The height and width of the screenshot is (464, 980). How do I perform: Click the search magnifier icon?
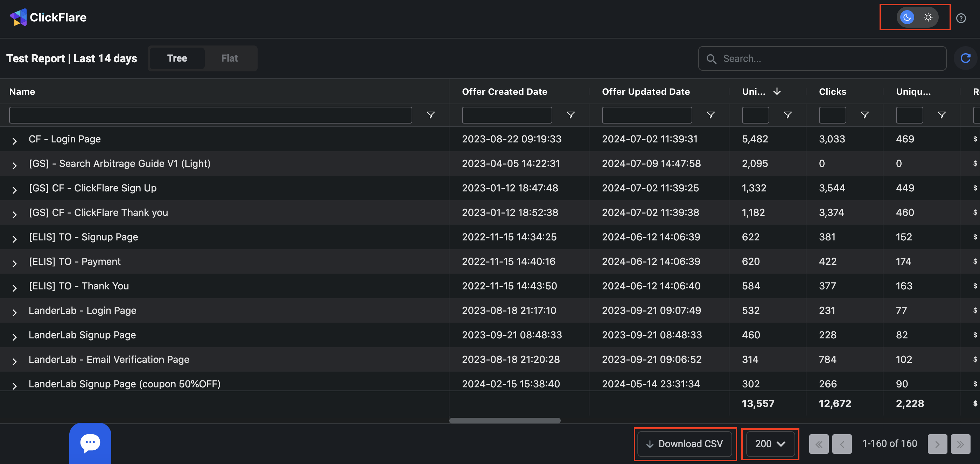(711, 59)
